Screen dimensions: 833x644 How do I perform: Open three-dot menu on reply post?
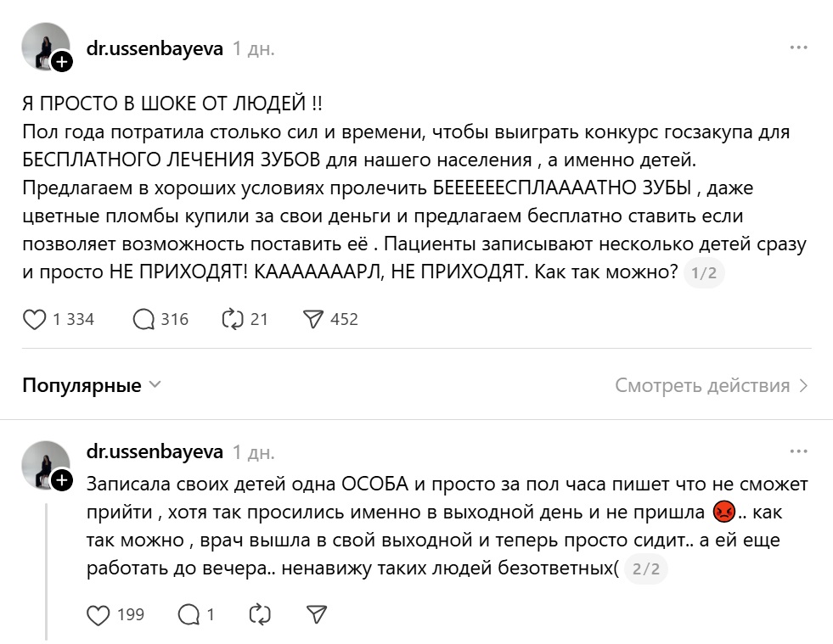[798, 451]
